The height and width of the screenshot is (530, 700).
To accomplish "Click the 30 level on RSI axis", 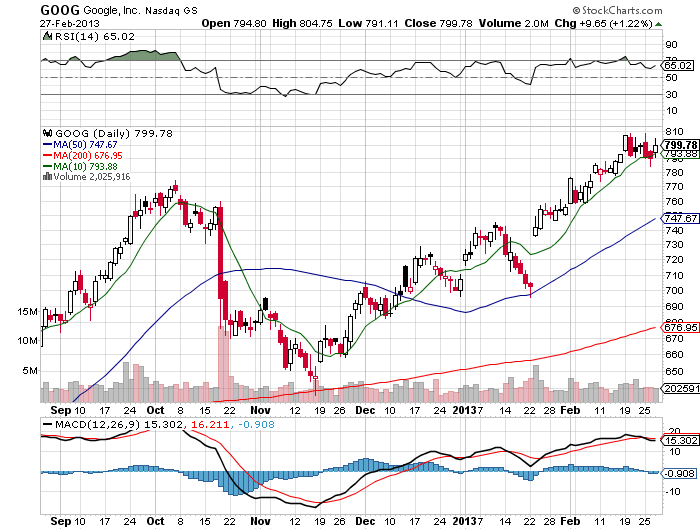I will pos(671,95).
